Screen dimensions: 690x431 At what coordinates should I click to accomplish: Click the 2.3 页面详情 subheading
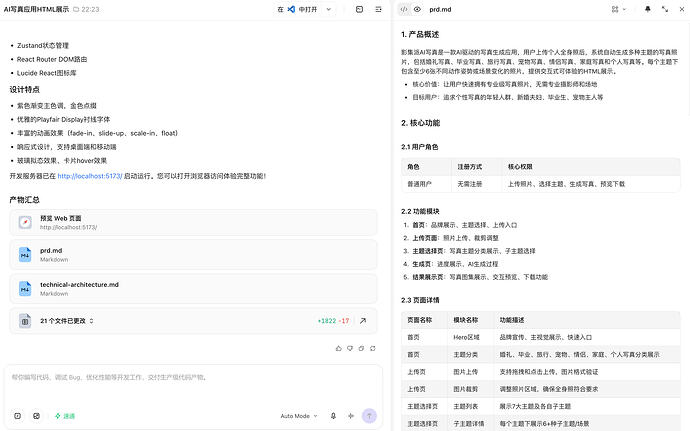coord(420,300)
